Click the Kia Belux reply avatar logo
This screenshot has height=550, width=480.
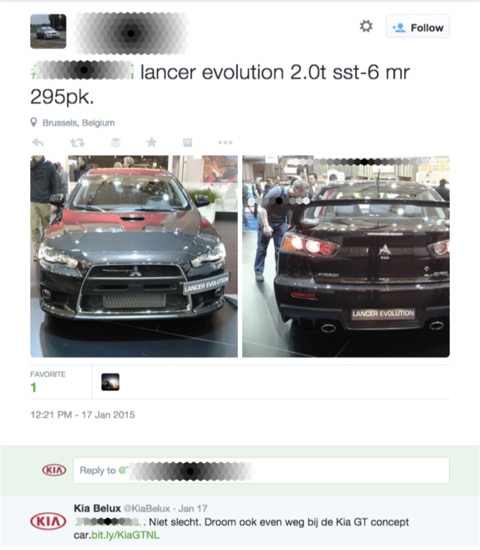48,521
